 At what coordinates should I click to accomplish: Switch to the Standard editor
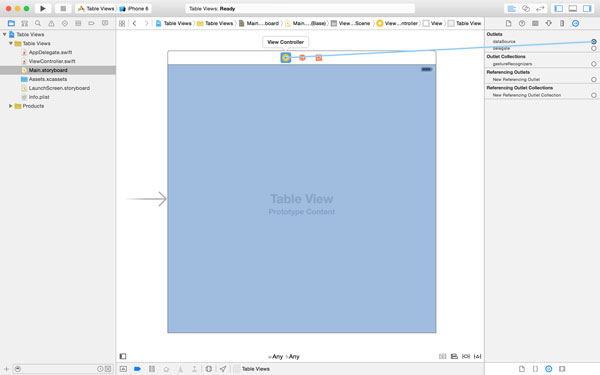[511, 8]
